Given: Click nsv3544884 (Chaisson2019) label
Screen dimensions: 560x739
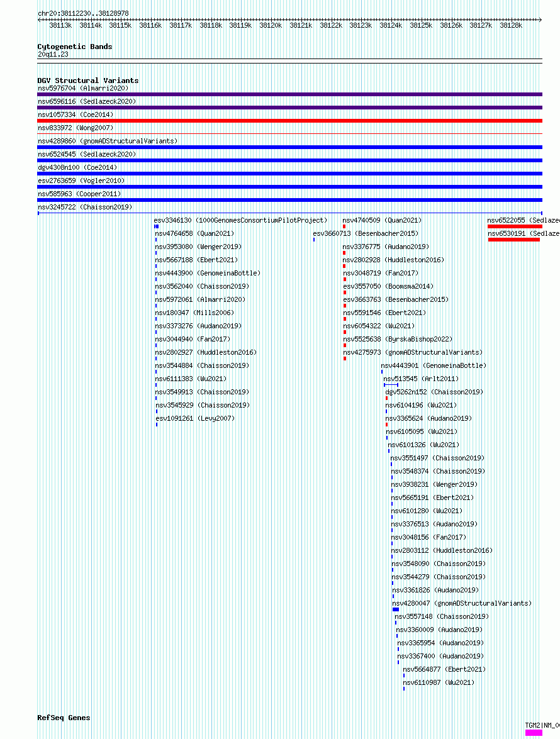Looking at the screenshot, I should point(202,365).
